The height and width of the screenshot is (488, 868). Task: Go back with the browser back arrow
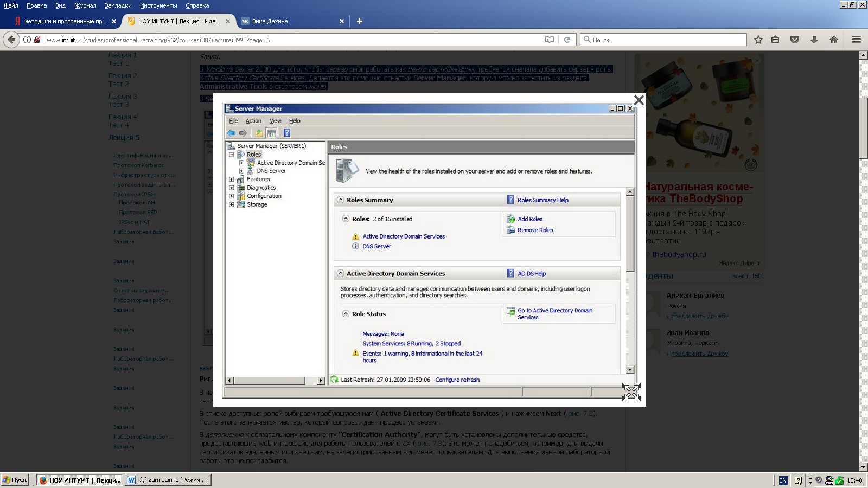[x=11, y=40]
